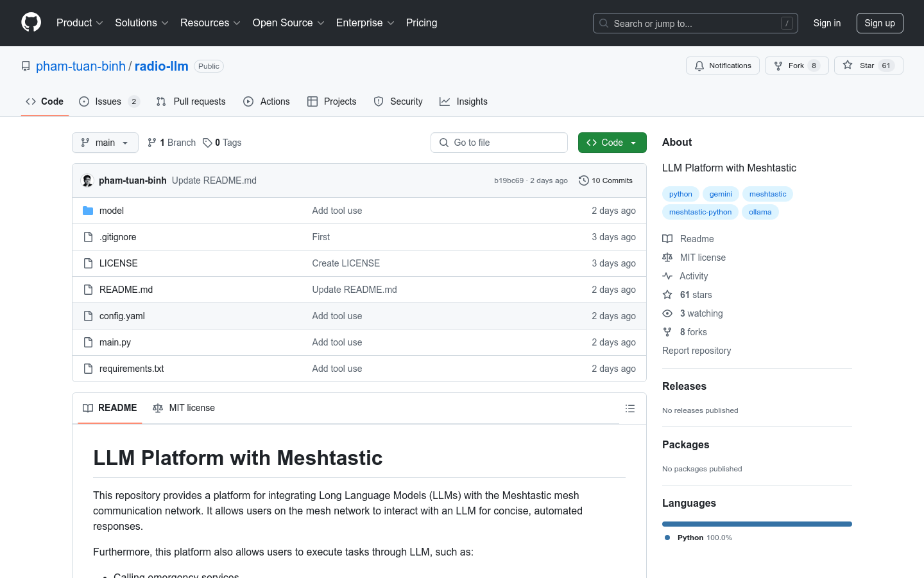The height and width of the screenshot is (578, 924).
Task: Click the meshtastic-python topic tag
Action: point(700,212)
